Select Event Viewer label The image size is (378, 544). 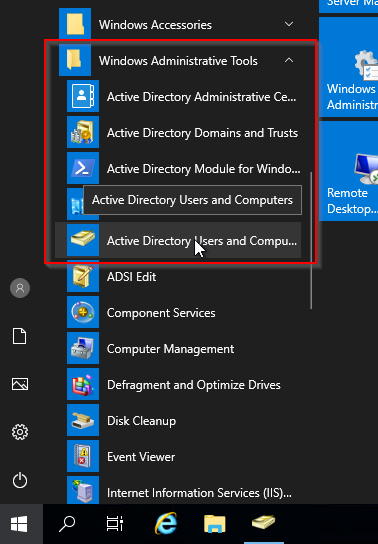coord(141,457)
